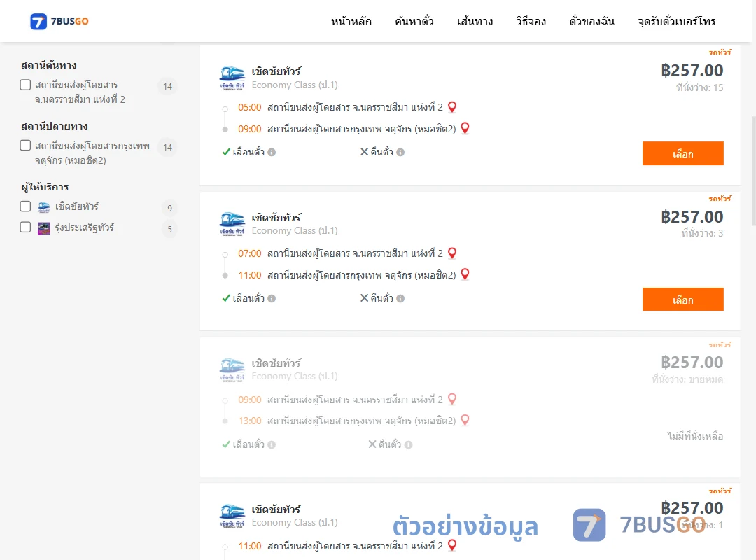The height and width of the screenshot is (560, 756).
Task: Click the 13:00 arrival time
Action: (250, 421)
